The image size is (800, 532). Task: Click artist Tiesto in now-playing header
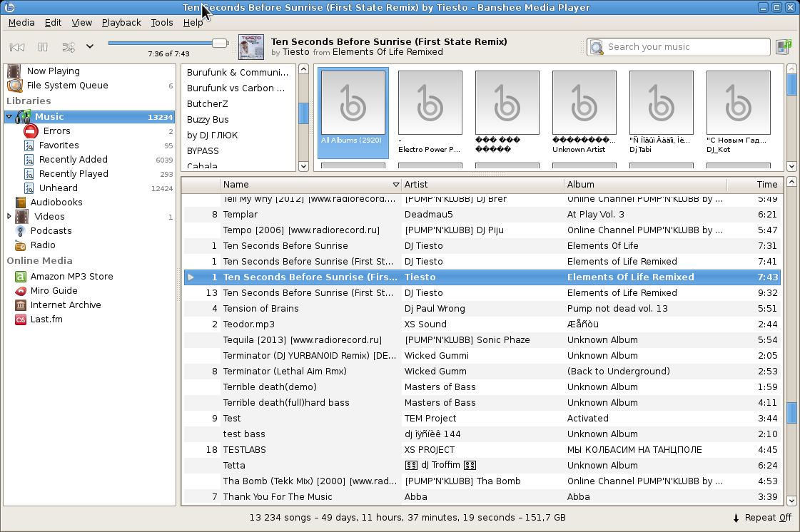[296, 52]
